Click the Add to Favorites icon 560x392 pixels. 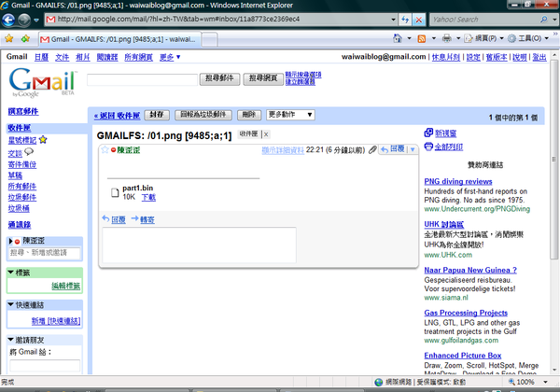point(25,38)
